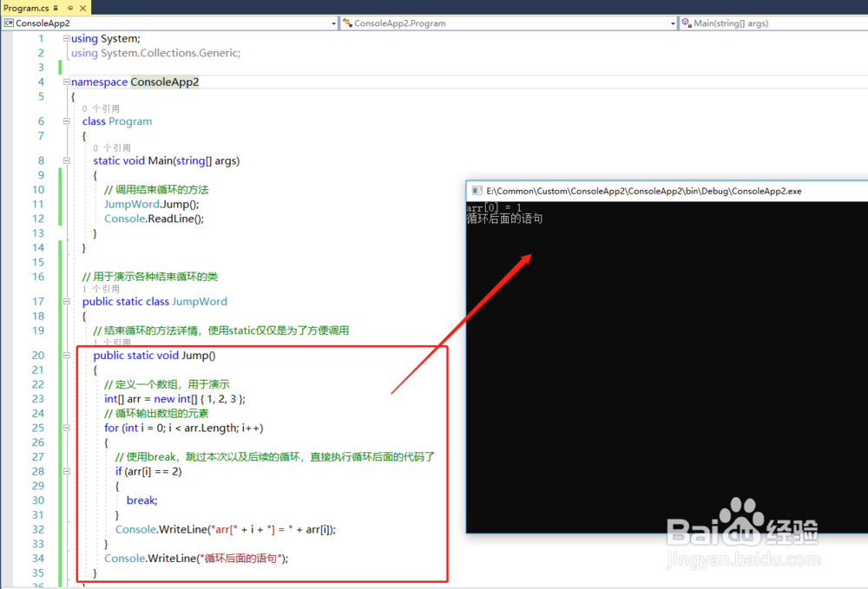
Task: Collapse the if block region on line 28
Action: pos(67,471)
